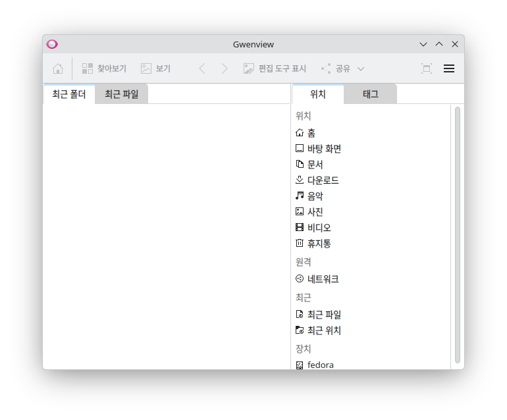
Task: Switch to 최근 파일 tab
Action: [x=122, y=94]
